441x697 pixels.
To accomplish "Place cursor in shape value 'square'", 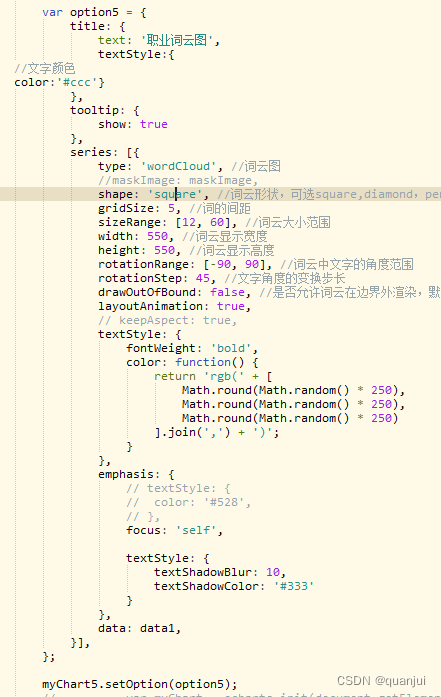I will point(175,194).
